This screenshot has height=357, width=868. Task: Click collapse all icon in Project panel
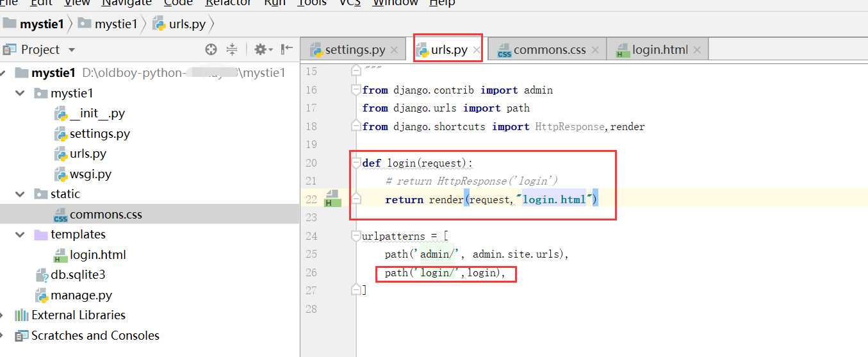coord(232,49)
